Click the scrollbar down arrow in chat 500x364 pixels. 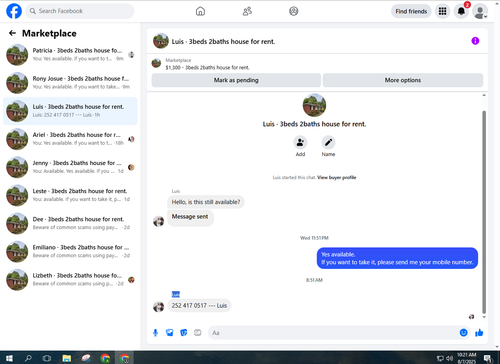(484, 317)
